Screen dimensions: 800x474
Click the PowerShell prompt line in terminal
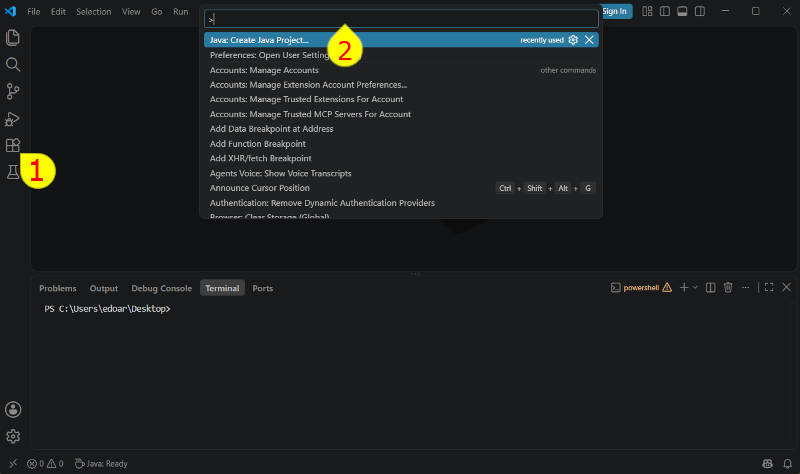[107, 309]
